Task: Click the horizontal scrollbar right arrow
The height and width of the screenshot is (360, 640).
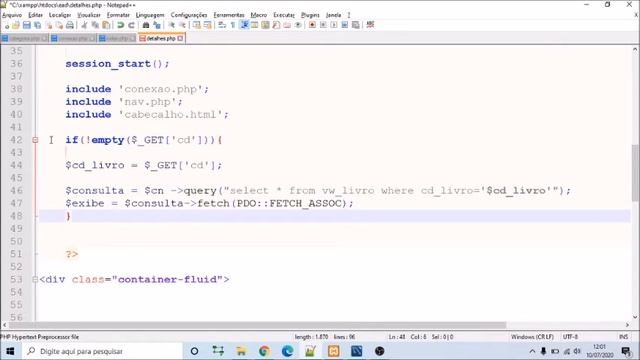Action: click(x=627, y=325)
